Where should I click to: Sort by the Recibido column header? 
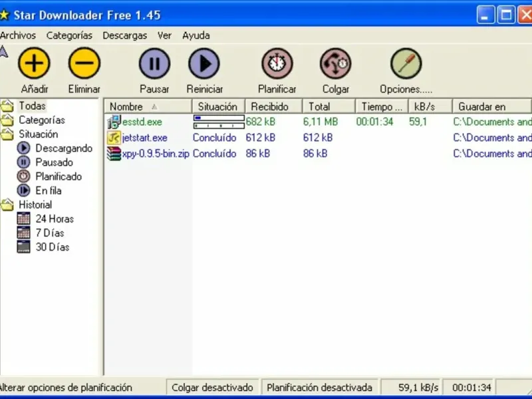(x=273, y=106)
